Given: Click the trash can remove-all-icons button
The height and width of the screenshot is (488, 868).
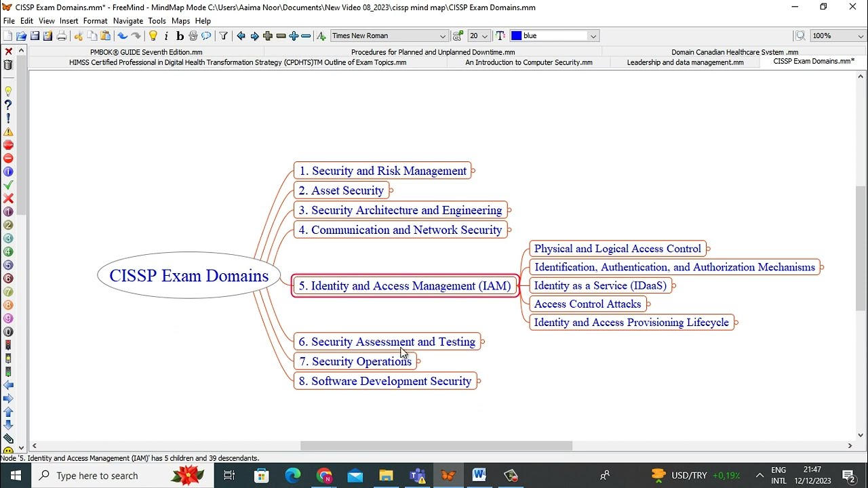Looking at the screenshot, I should (8, 65).
